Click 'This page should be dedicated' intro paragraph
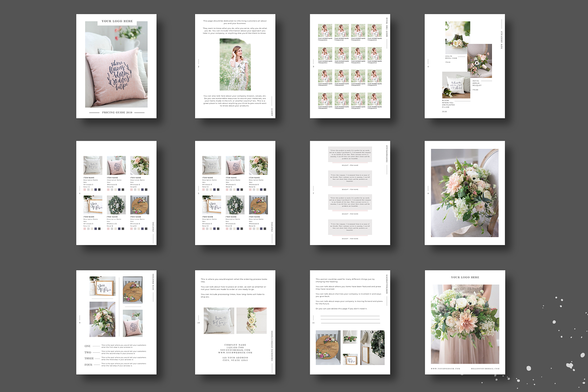 (x=234, y=22)
